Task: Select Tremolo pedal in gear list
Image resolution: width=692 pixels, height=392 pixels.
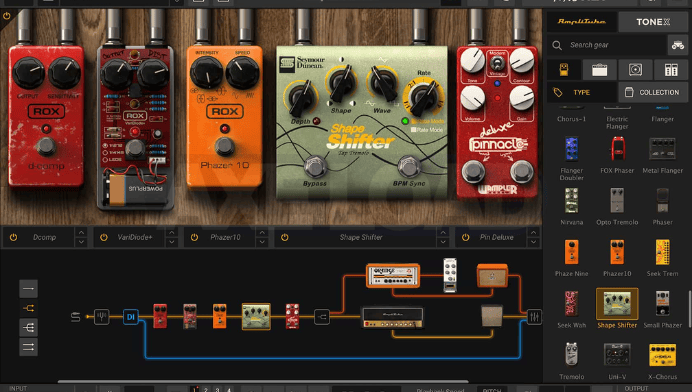Action: coord(572,361)
